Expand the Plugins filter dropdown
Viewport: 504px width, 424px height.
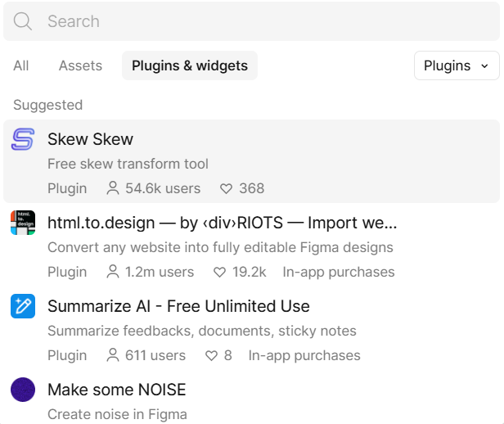click(457, 65)
